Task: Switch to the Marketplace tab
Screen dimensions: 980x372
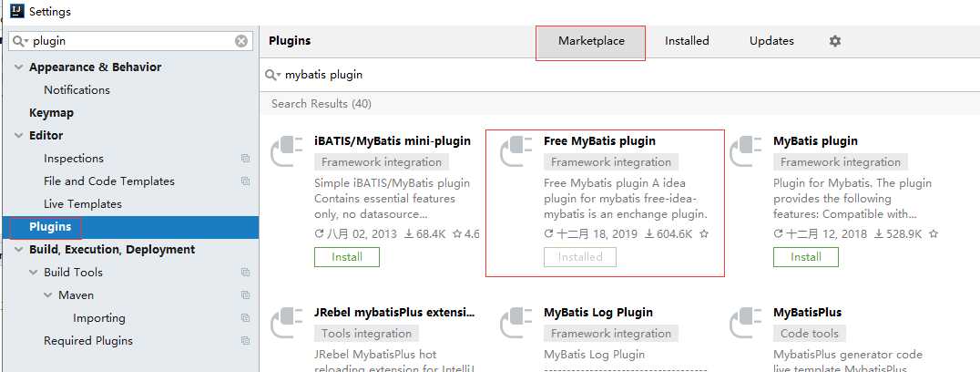Action: [x=590, y=41]
